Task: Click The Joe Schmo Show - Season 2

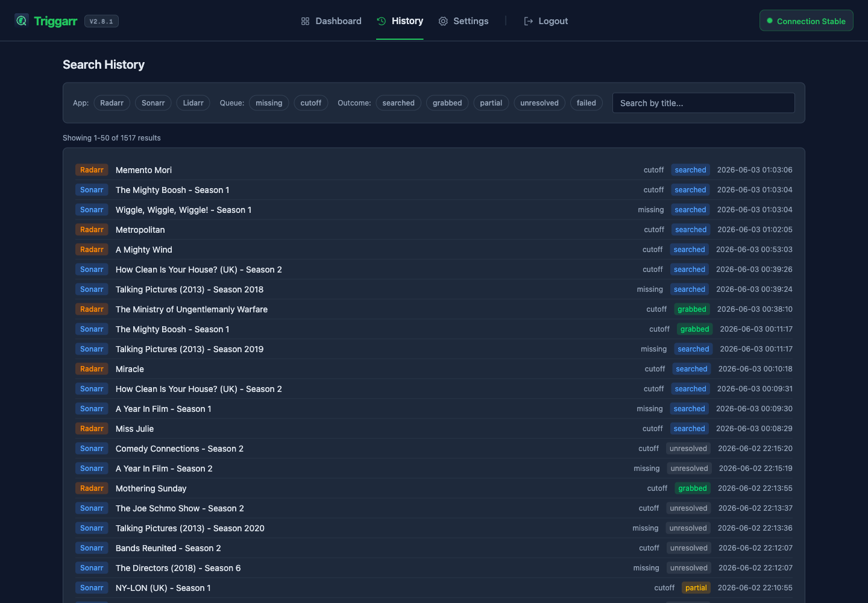Action: point(180,508)
